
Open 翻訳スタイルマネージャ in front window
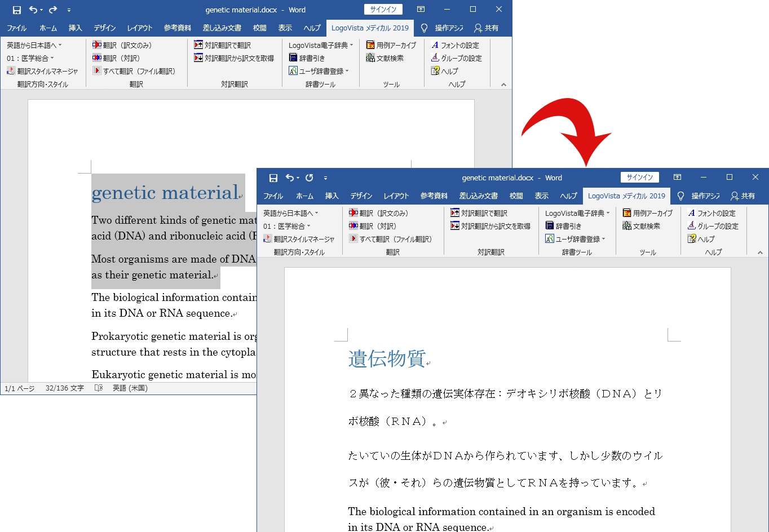click(x=299, y=239)
